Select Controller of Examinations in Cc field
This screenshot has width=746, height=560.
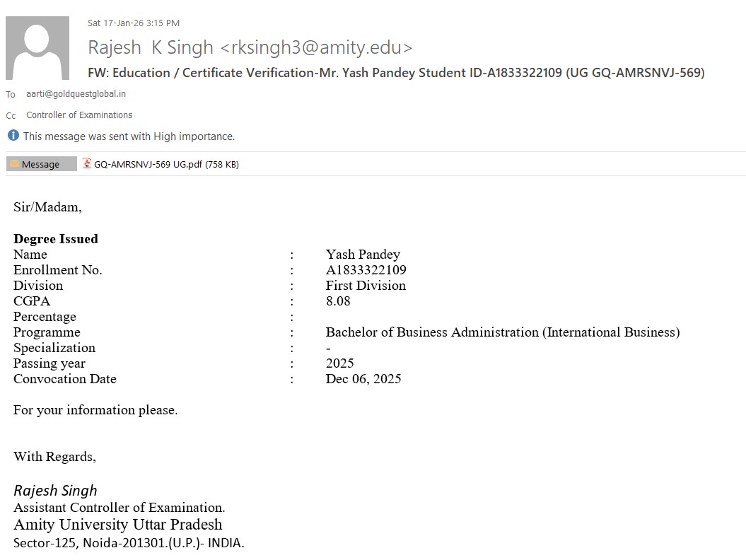tap(79, 115)
